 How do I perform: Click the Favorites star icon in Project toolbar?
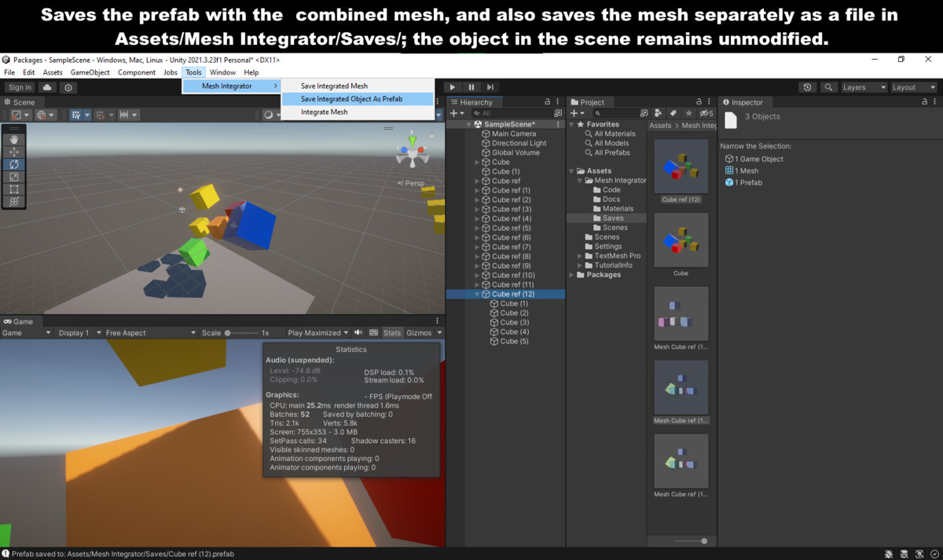coord(688,113)
